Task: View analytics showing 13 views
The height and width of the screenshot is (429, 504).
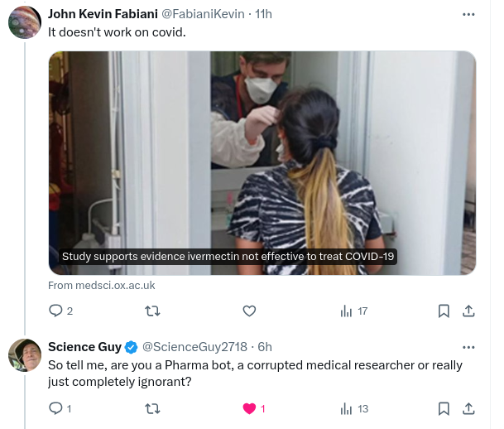Action: 354,409
